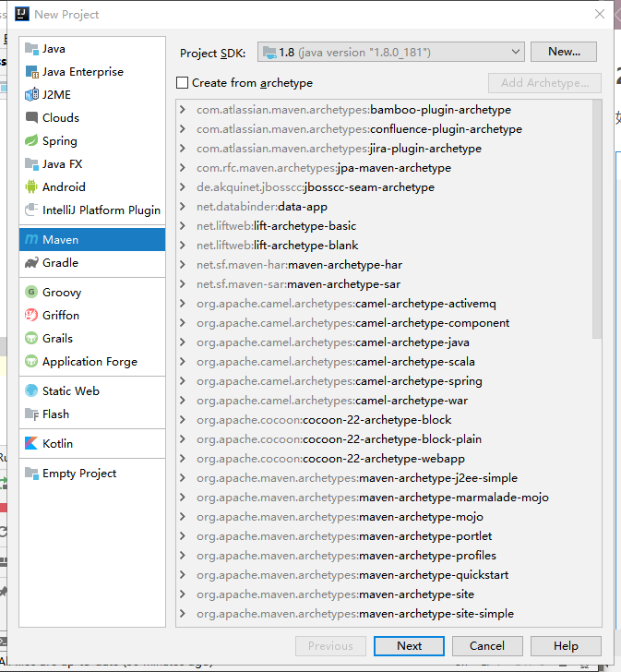The image size is (621, 672).
Task: Expand maven-archetype-quickstart chevron
Action: tap(183, 575)
